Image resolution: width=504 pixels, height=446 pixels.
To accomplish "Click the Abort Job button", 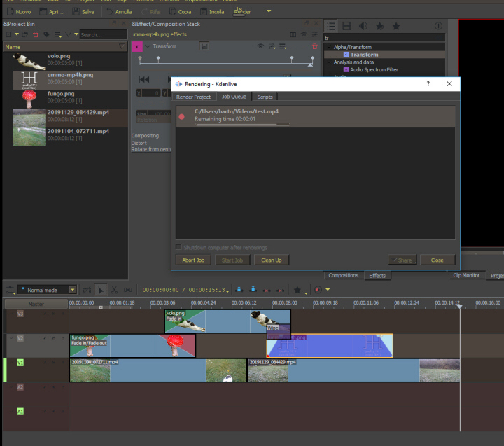I will 193,260.
